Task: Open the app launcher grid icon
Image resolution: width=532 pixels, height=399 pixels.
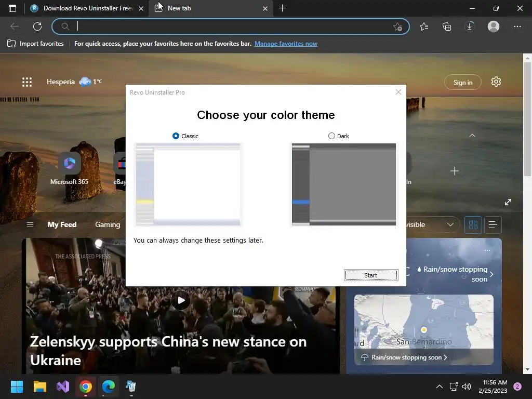Action: 27,82
